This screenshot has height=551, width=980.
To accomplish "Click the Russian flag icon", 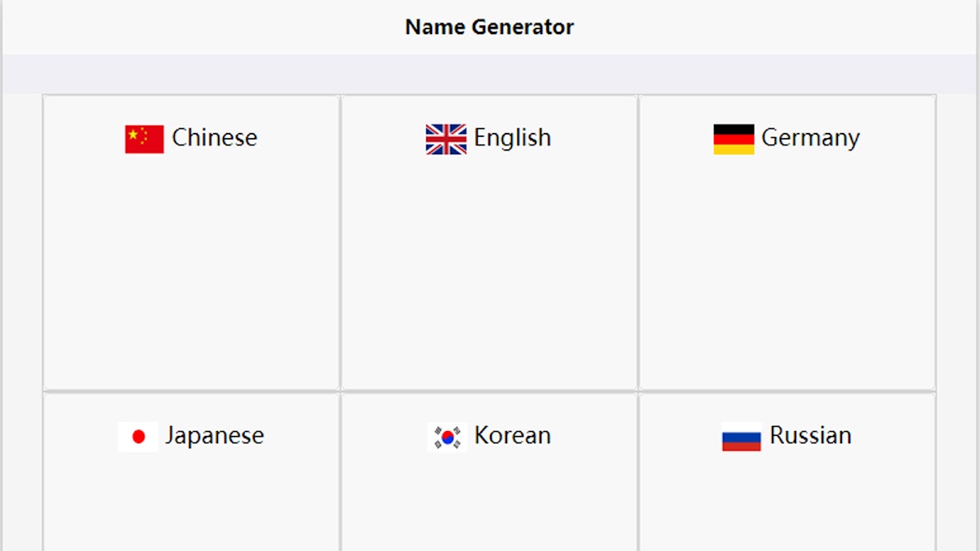I will [741, 437].
